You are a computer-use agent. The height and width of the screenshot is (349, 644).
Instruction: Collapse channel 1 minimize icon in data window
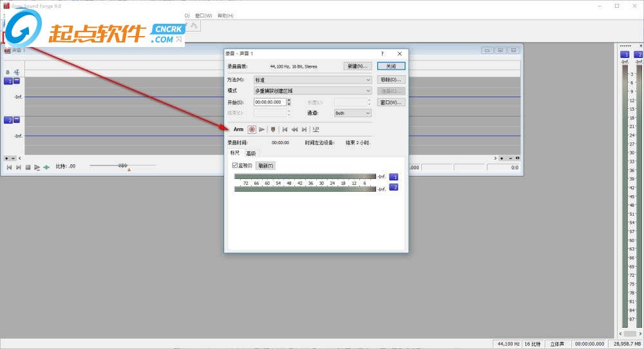tap(17, 81)
